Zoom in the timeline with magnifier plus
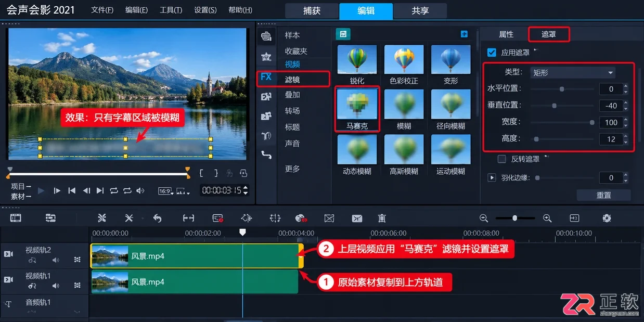Image resolution: width=644 pixels, height=322 pixels. pos(547,218)
